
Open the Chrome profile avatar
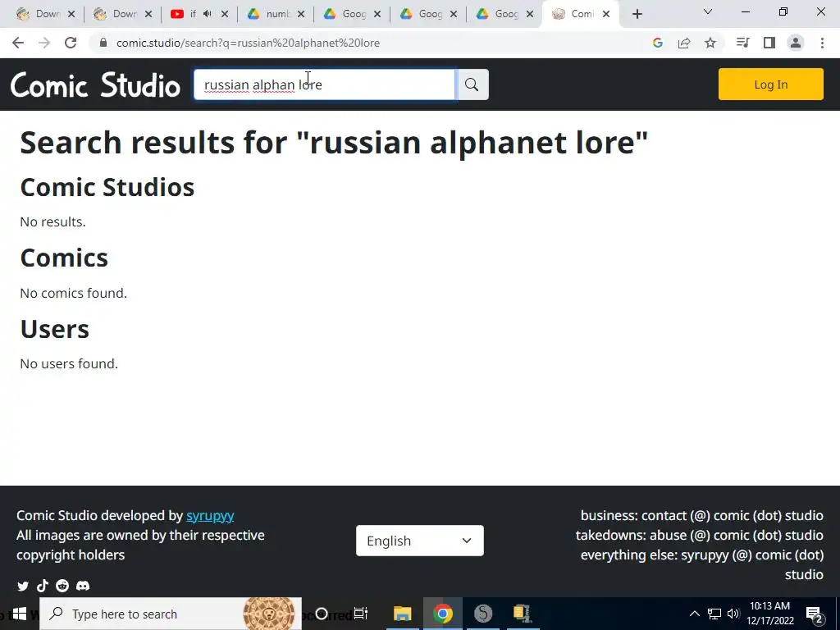click(x=796, y=43)
